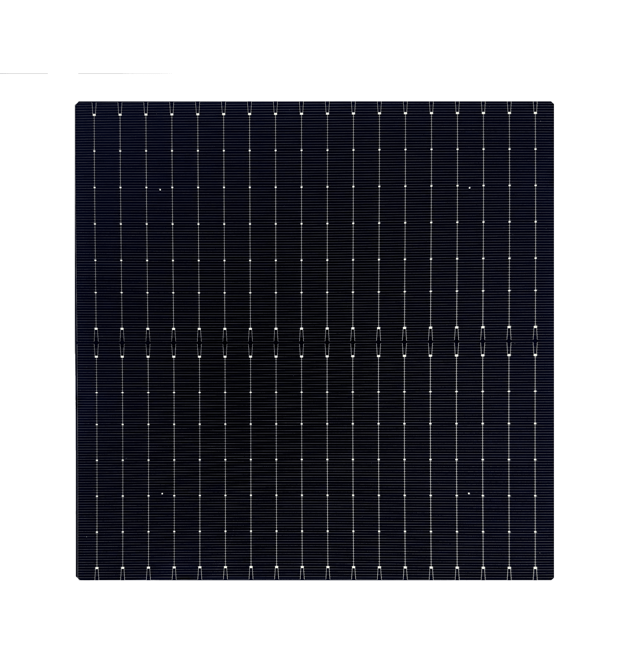The height and width of the screenshot is (672, 629).
Task: Click the top pad of the leftmost busbar
Action: click(94, 114)
